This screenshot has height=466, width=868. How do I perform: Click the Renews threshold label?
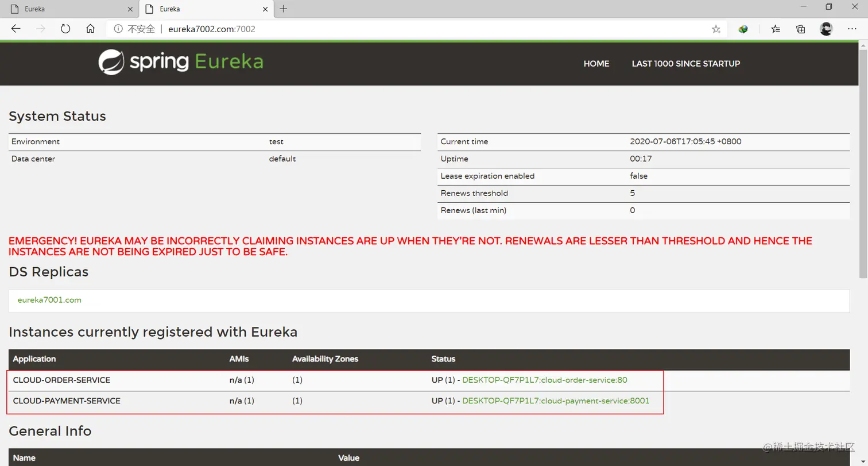(474, 193)
